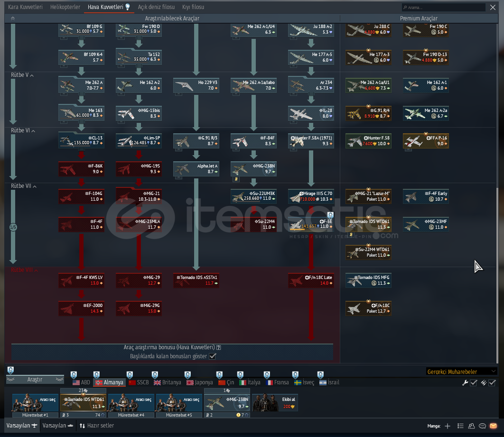Viewport: 504px width, 437px height.
Task: Click the light bulb above the Araştır button
Action: (10, 370)
